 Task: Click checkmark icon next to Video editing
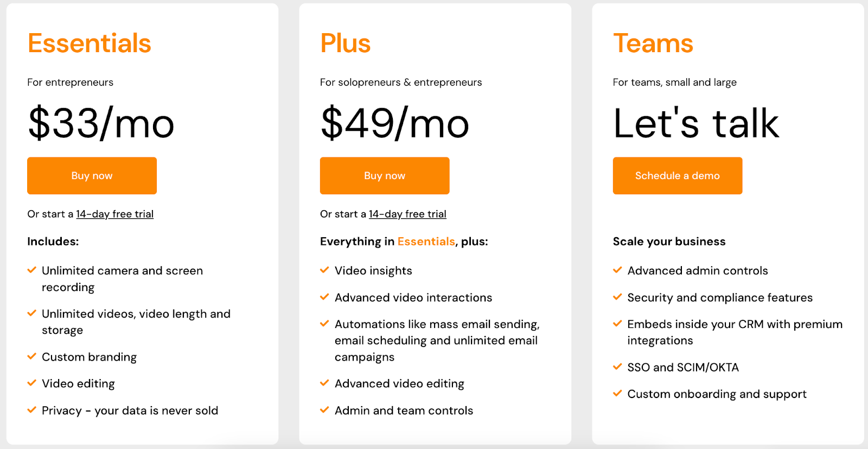32,383
